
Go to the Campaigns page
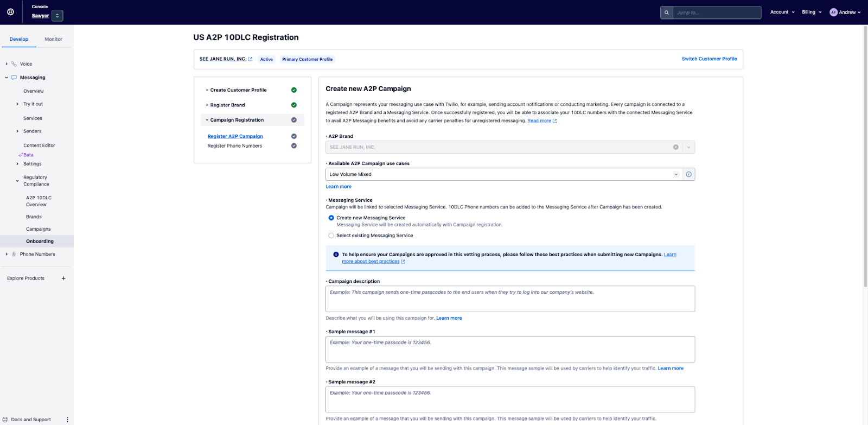click(38, 229)
